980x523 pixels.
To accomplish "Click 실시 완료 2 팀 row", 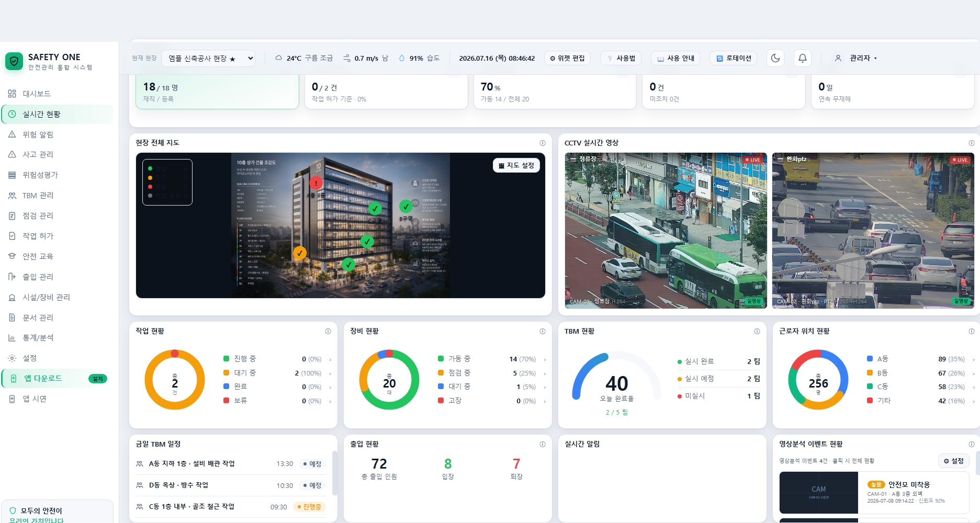I will tap(718, 361).
